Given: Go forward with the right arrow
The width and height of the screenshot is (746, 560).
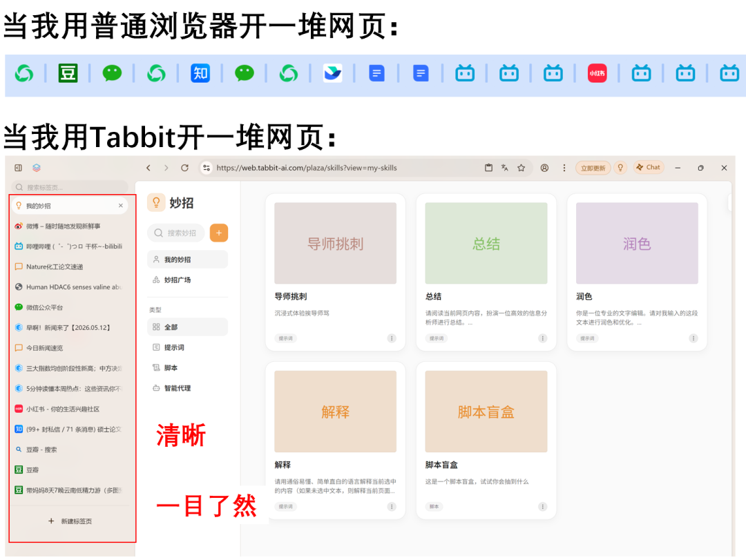Looking at the screenshot, I should coord(166,168).
